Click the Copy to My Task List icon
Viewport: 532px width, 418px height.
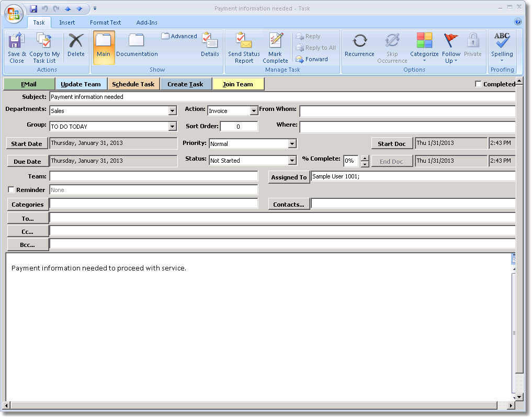pos(44,41)
